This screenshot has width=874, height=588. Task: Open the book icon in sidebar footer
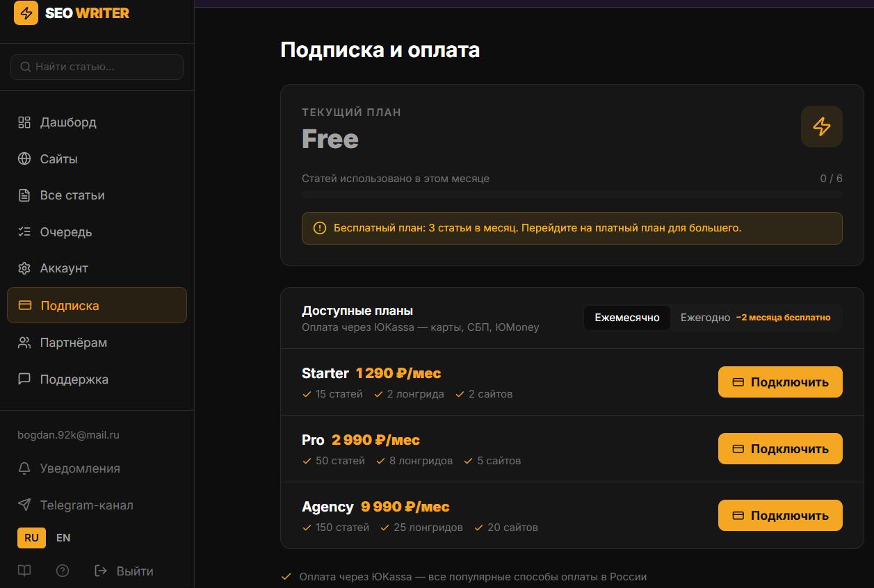(x=24, y=571)
